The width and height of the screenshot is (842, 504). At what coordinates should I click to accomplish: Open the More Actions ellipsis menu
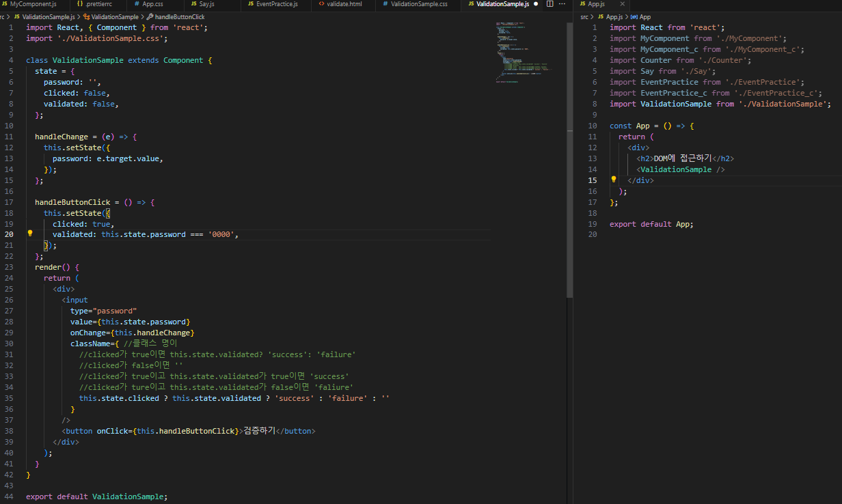click(x=563, y=4)
